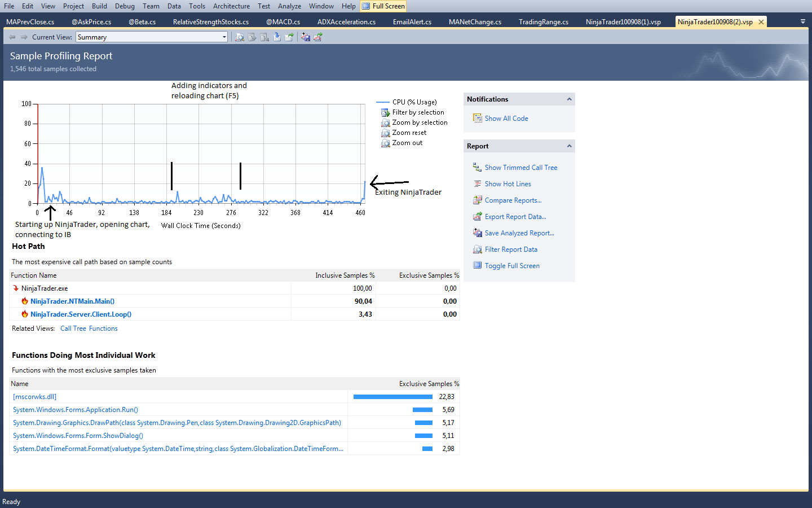This screenshot has height=508, width=812.
Task: Click the first toolbar icon after Current View dropdown
Action: pos(240,37)
